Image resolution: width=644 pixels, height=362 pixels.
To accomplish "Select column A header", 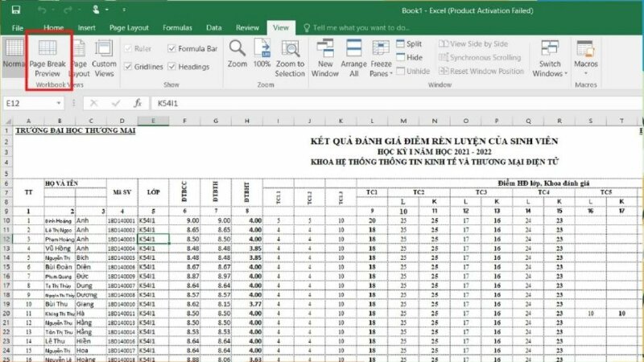I will [28, 121].
